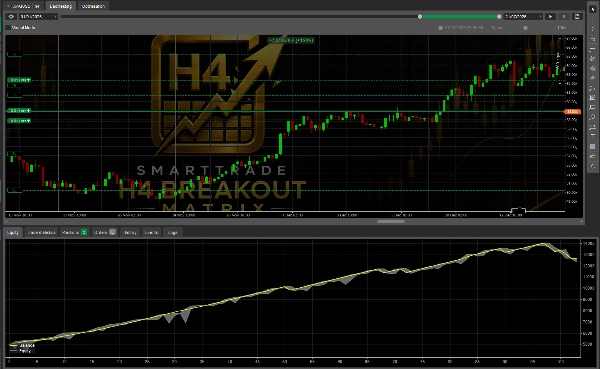
Task: Click the green profit label atop the chart
Action: (291, 40)
